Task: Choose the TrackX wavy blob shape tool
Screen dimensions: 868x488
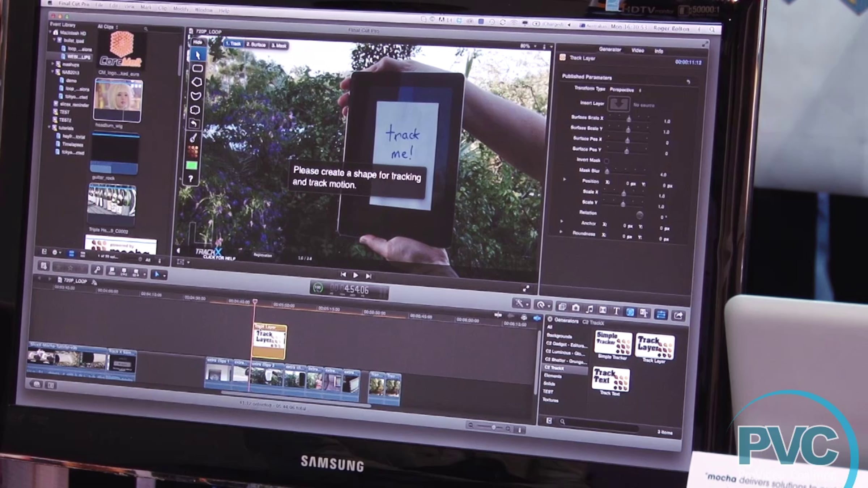Action: point(195,110)
